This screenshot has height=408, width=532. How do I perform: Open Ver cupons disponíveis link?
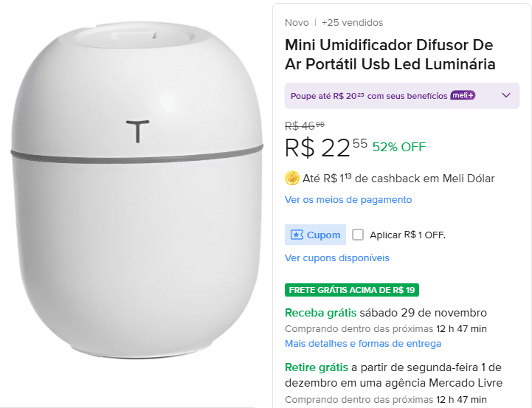[x=337, y=258]
